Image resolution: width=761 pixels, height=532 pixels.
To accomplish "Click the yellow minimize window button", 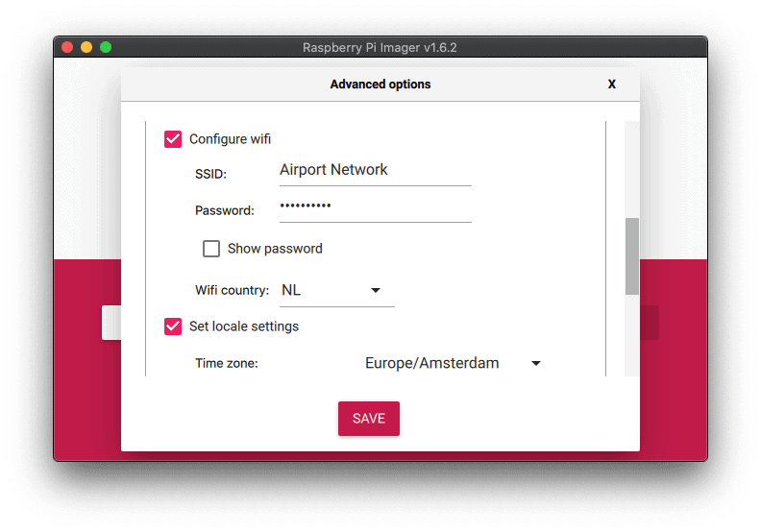I will pyautogui.click(x=86, y=47).
